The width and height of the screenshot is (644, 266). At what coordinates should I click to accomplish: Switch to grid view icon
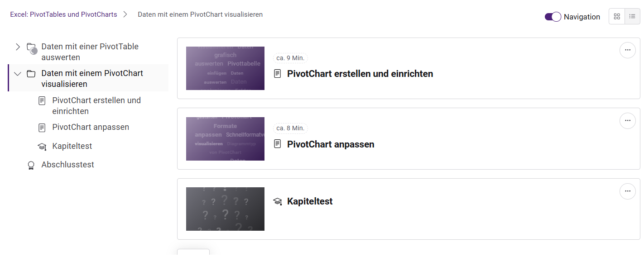617,16
